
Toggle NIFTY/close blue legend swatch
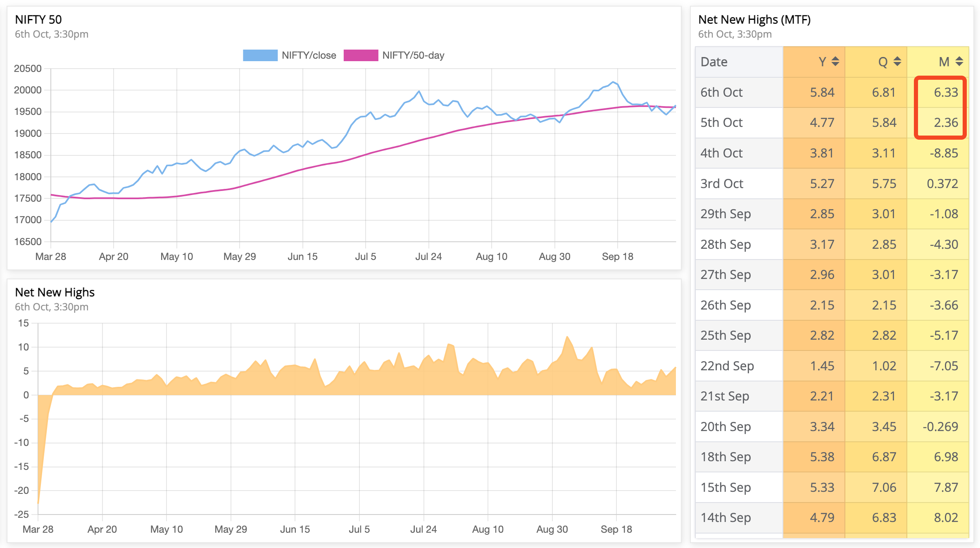click(260, 55)
